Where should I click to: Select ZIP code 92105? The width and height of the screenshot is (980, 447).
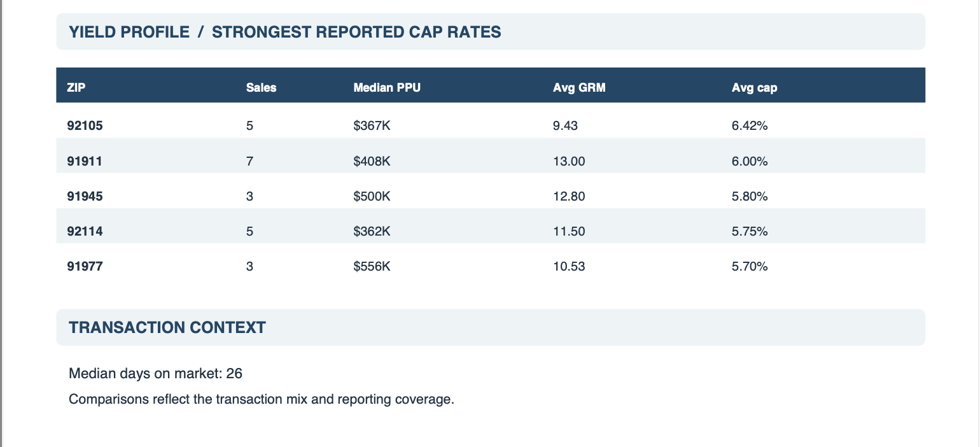click(85, 126)
